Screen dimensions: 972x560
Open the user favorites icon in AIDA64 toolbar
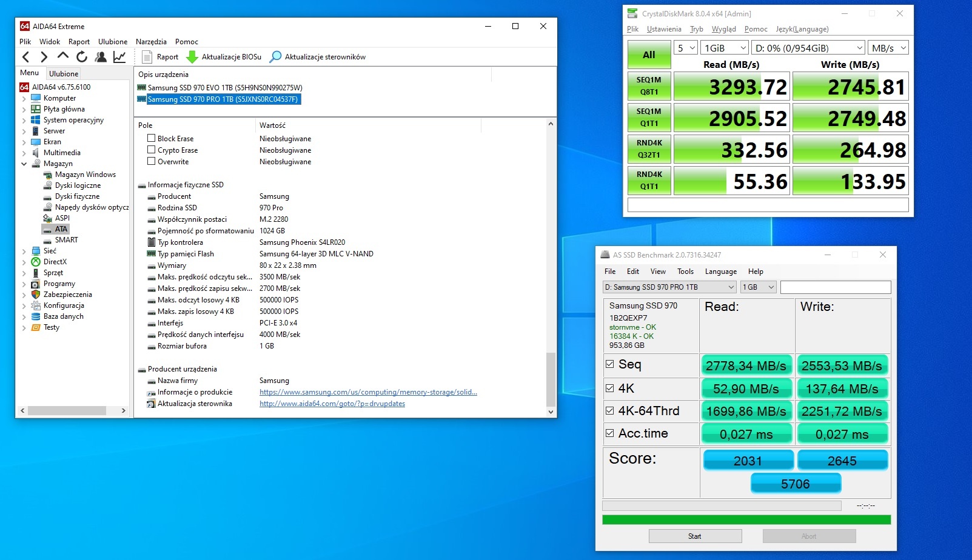[x=101, y=57]
